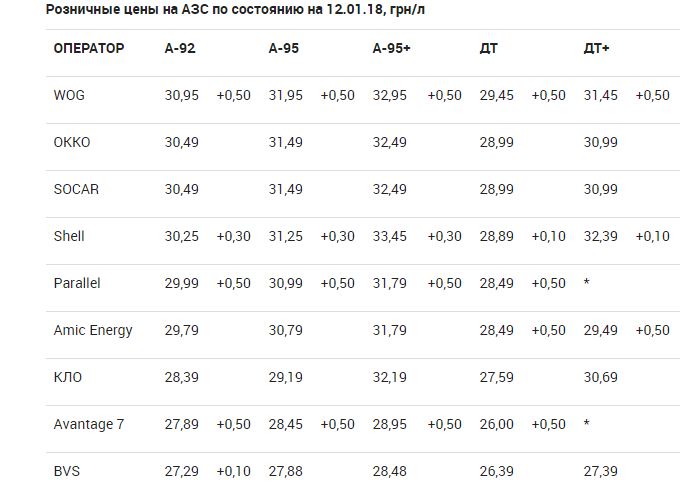Click Amic Energy's ДТ+ price 29,49
This screenshot has width=692, height=498.
point(601,330)
